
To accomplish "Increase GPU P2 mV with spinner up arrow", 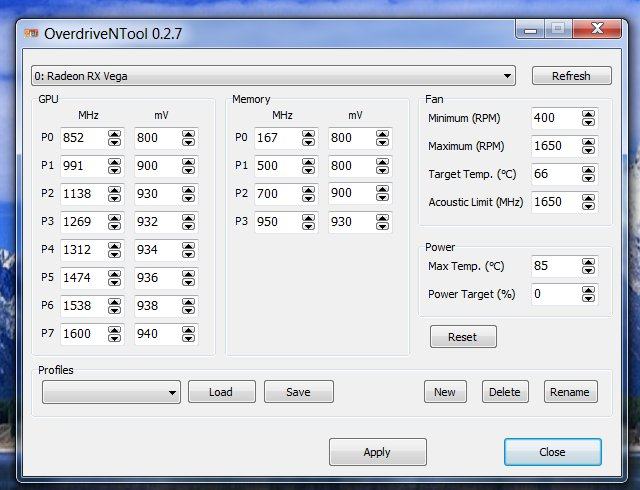I will coord(188,190).
